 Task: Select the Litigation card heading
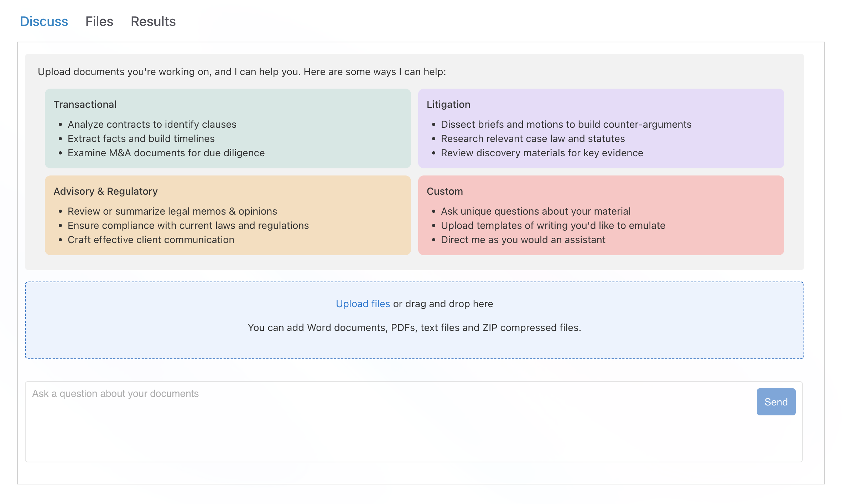click(x=448, y=104)
